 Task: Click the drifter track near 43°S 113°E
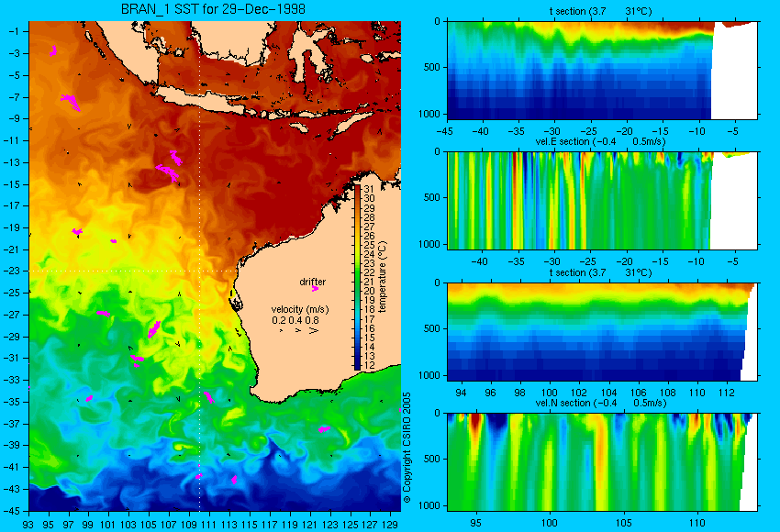pos(234,480)
